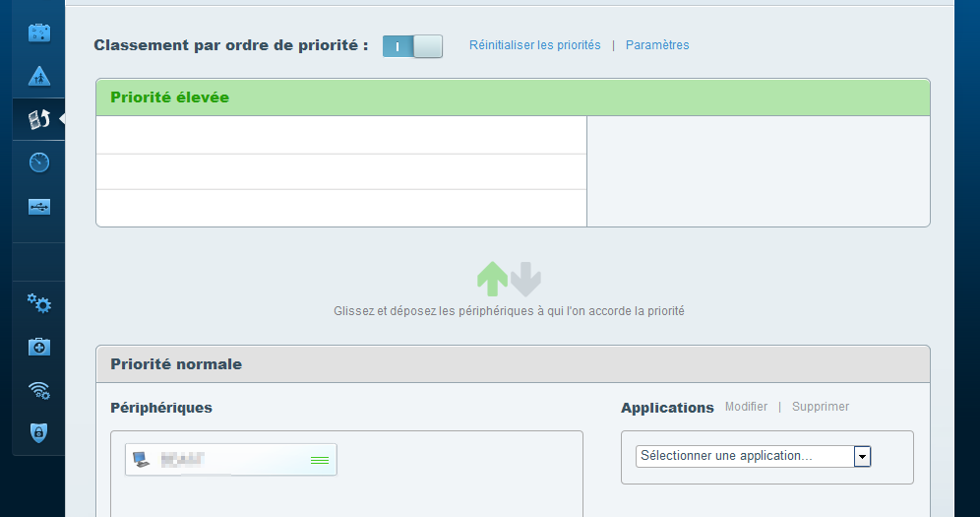Click the first empty Priorité élevée slot
The height and width of the screenshot is (517, 980).
pyautogui.click(x=340, y=136)
